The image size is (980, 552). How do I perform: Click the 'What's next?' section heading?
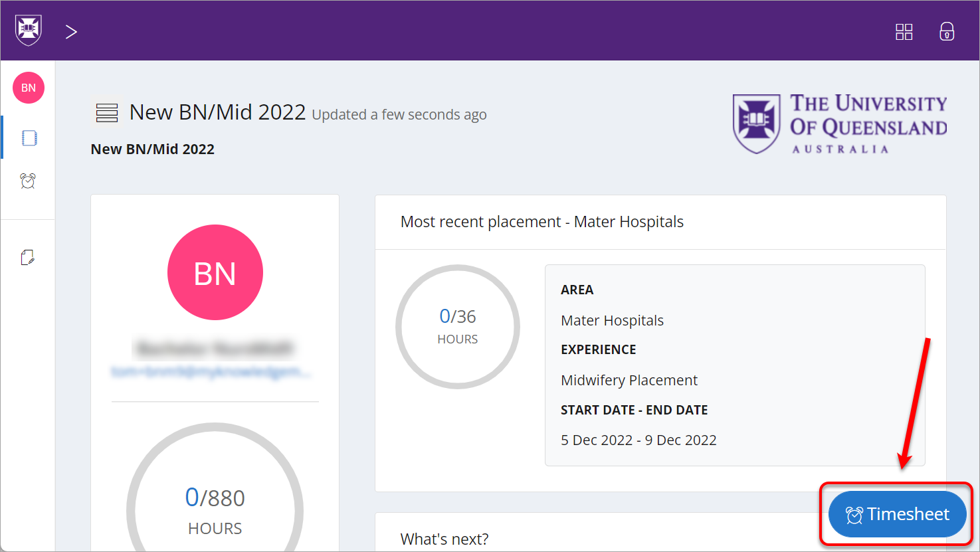[444, 539]
